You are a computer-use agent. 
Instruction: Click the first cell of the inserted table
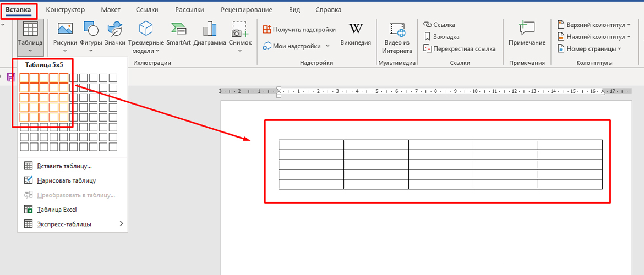311,145
